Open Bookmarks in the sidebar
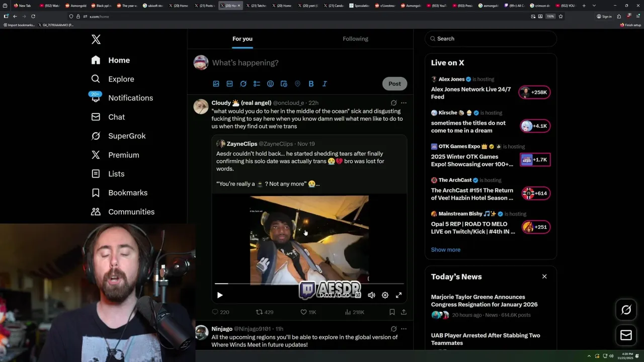 click(119, 193)
